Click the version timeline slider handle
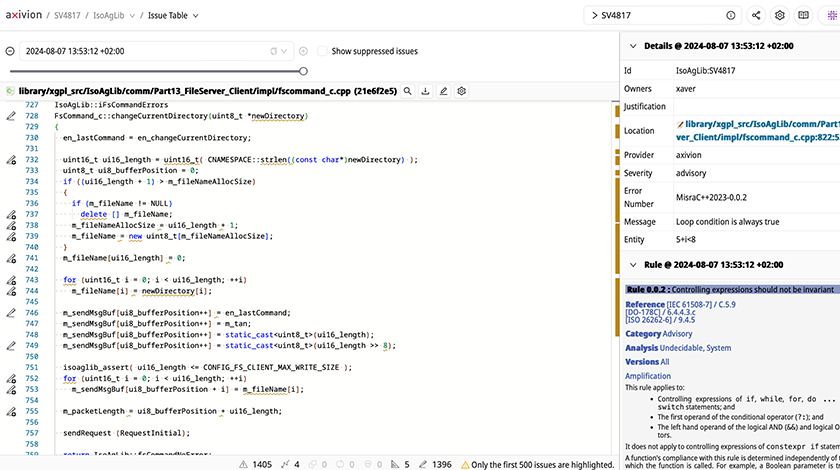Screen dimensions: 840x470 pos(303,71)
